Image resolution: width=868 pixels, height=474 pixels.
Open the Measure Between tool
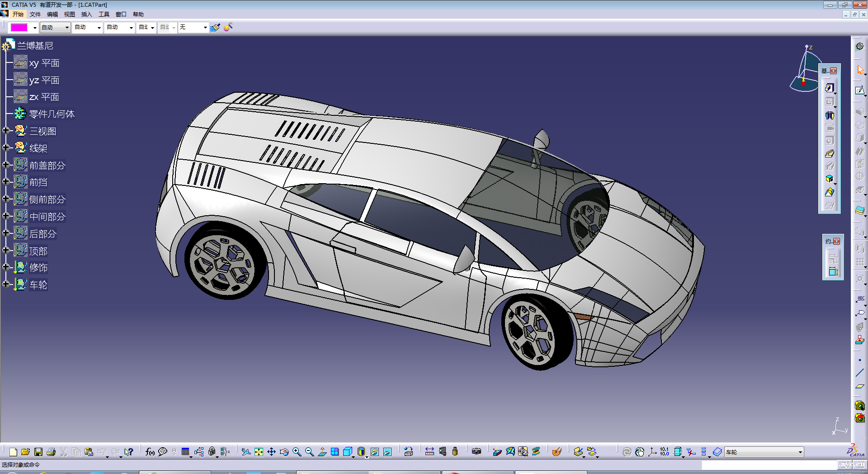pos(429,452)
